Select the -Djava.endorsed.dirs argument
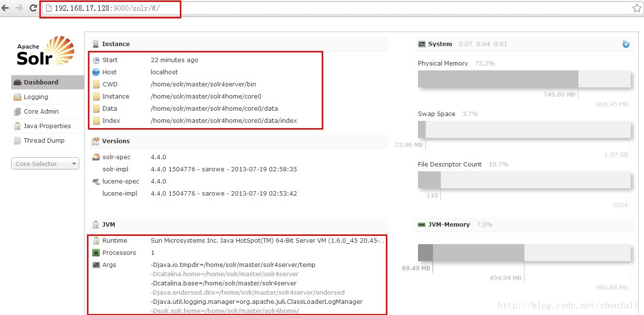The width and height of the screenshot is (644, 315). [x=247, y=293]
